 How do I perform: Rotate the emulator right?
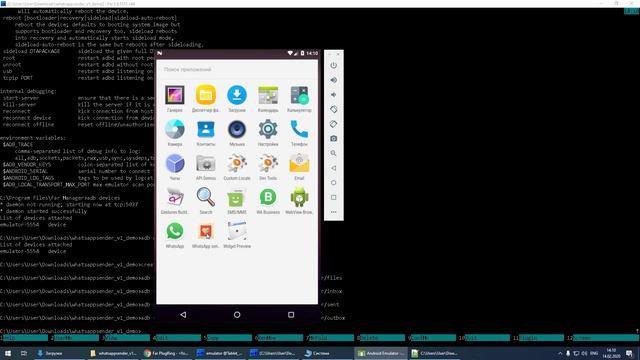[333, 124]
